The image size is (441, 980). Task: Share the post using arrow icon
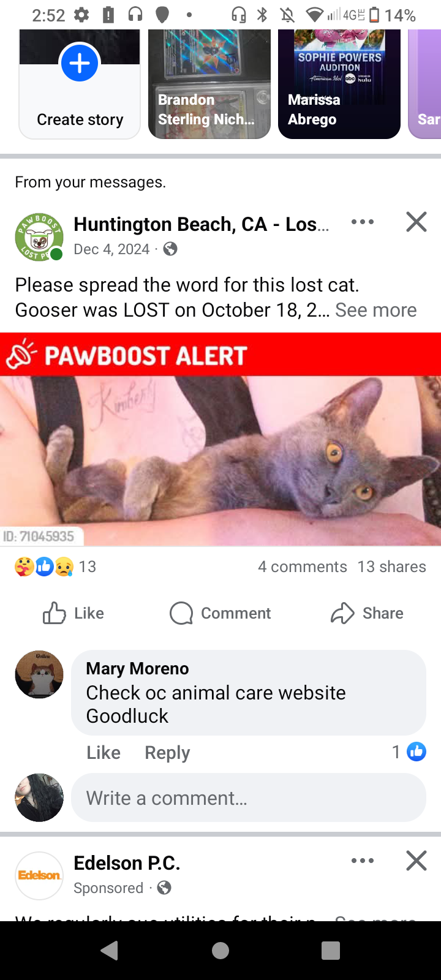(367, 613)
